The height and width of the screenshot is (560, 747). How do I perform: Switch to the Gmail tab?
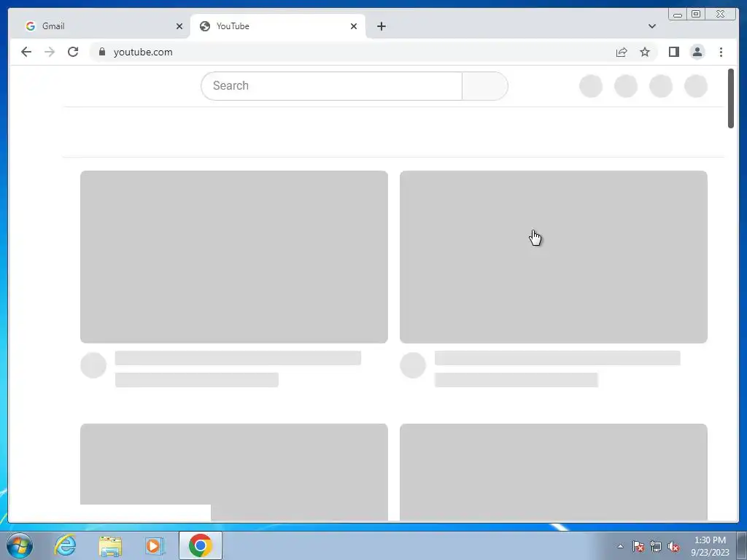click(x=100, y=26)
